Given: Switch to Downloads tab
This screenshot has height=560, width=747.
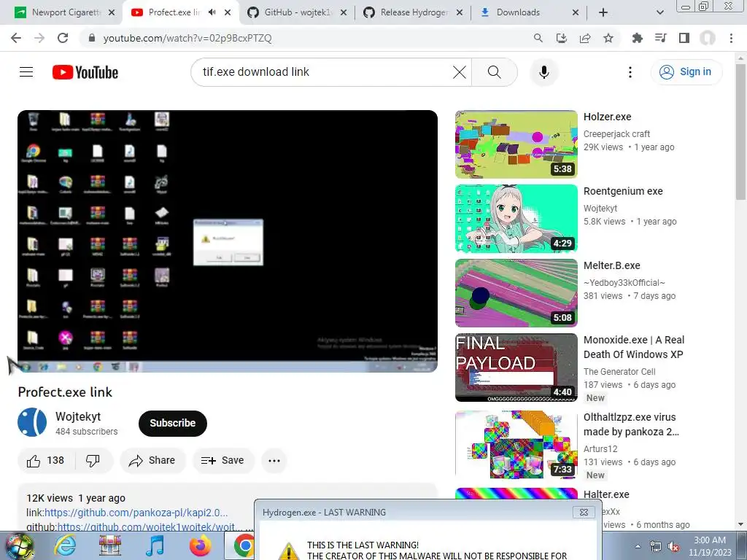Looking at the screenshot, I should pyautogui.click(x=529, y=12).
